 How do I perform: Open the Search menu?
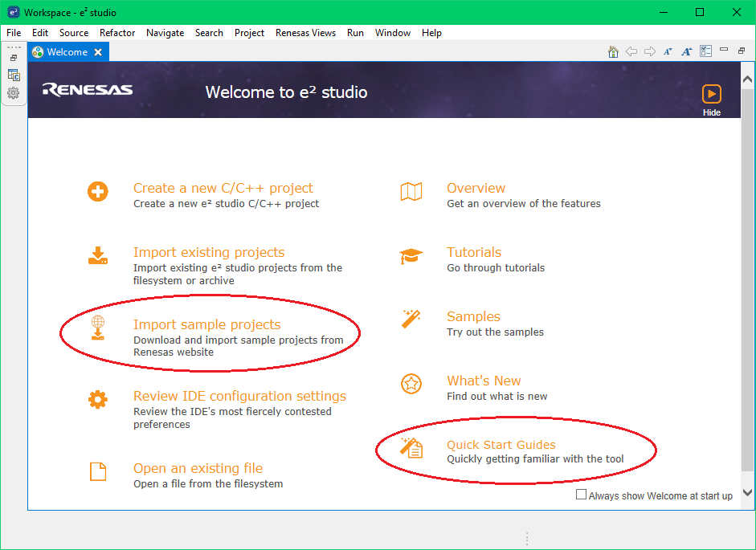(209, 33)
